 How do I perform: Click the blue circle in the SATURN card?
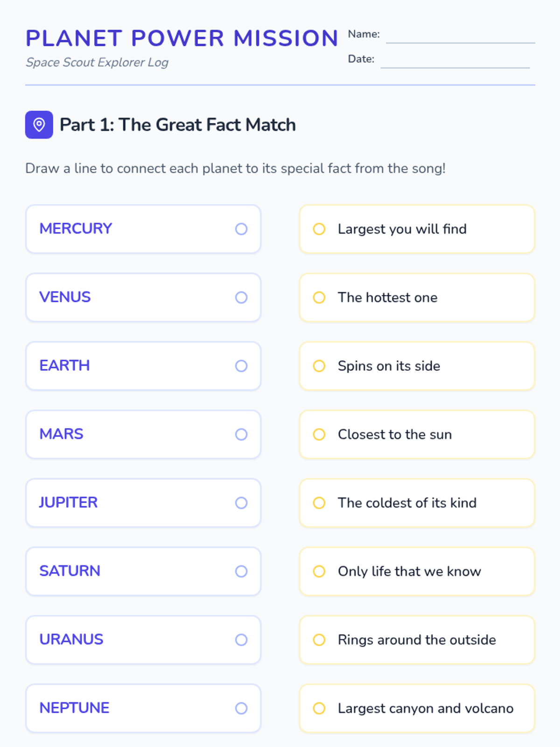tap(241, 571)
